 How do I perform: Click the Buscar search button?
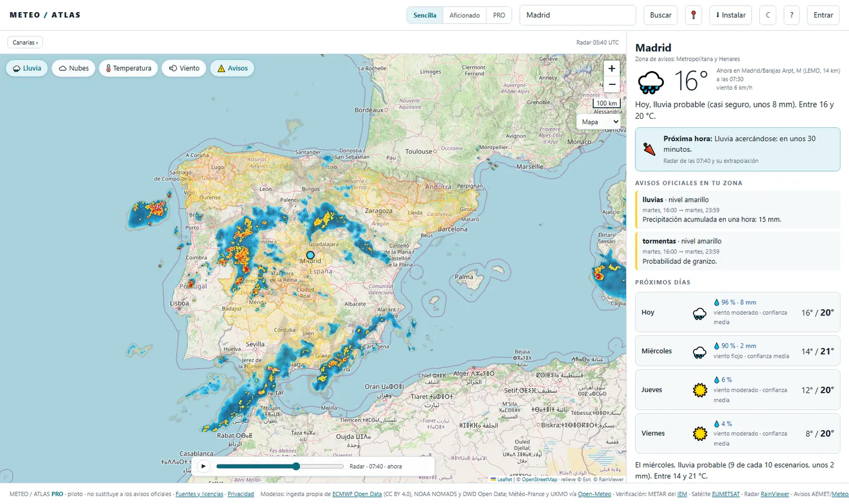pos(660,15)
